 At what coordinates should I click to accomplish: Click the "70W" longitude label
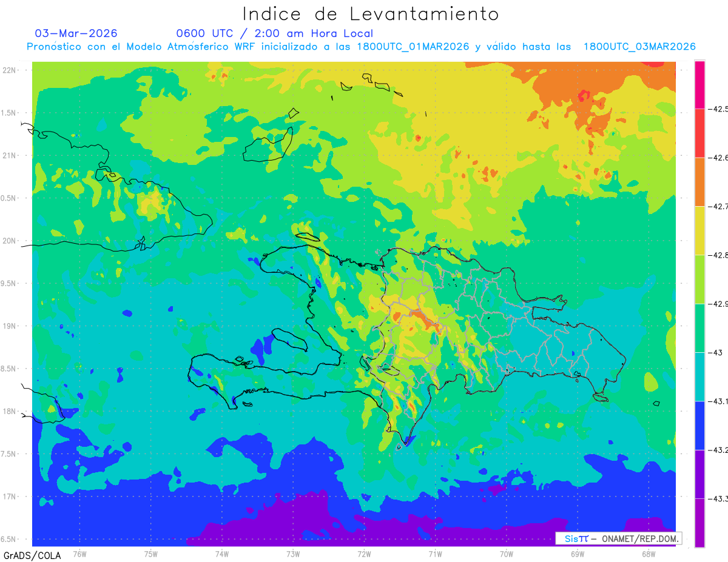pos(507,554)
